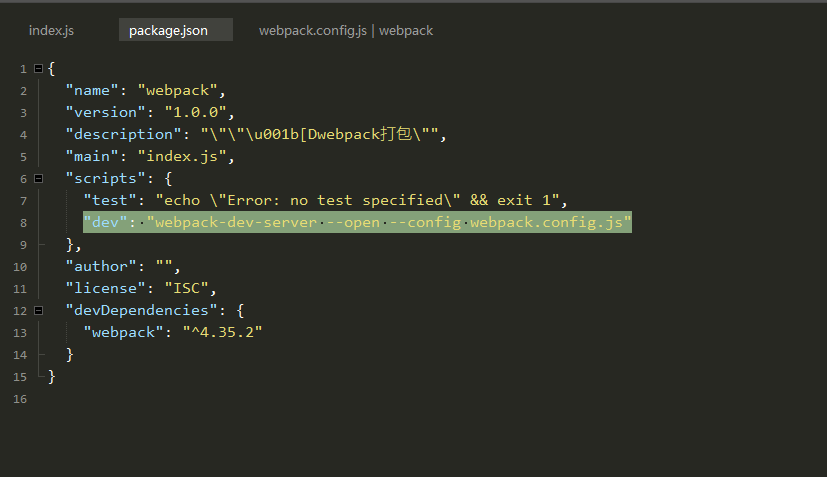Click the highlighted "dev" key
Screen dimensions: 827x477
[105, 222]
